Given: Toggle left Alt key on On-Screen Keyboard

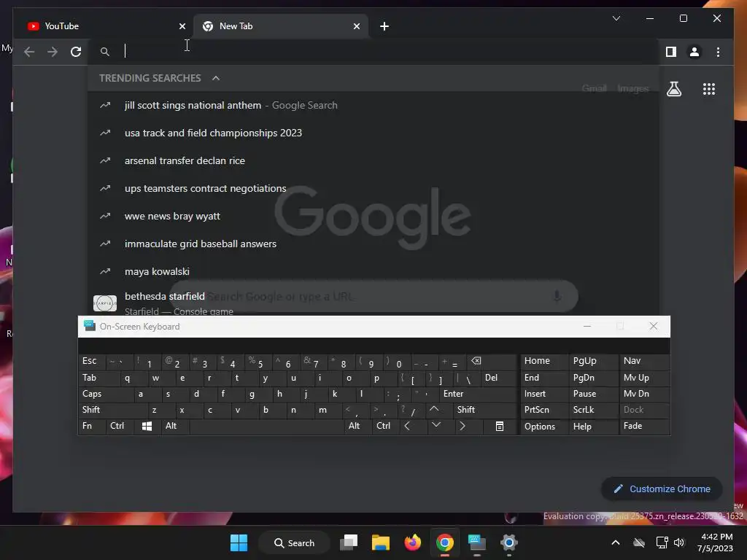Looking at the screenshot, I should [175, 426].
